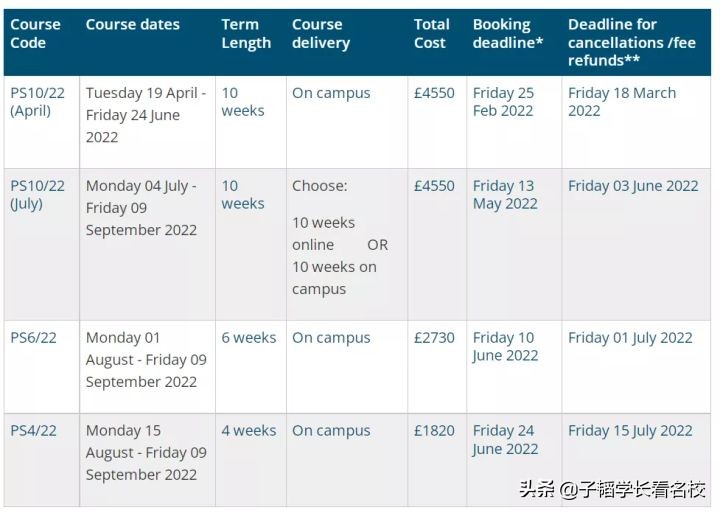
Task: Click the Friday 15 July 2022 refund deadline
Action: (x=630, y=431)
